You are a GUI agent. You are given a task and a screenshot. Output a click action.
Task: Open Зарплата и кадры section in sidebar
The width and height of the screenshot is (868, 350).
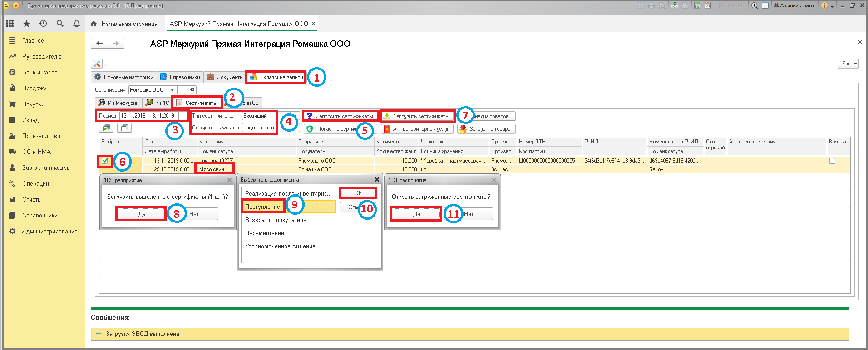[46, 168]
